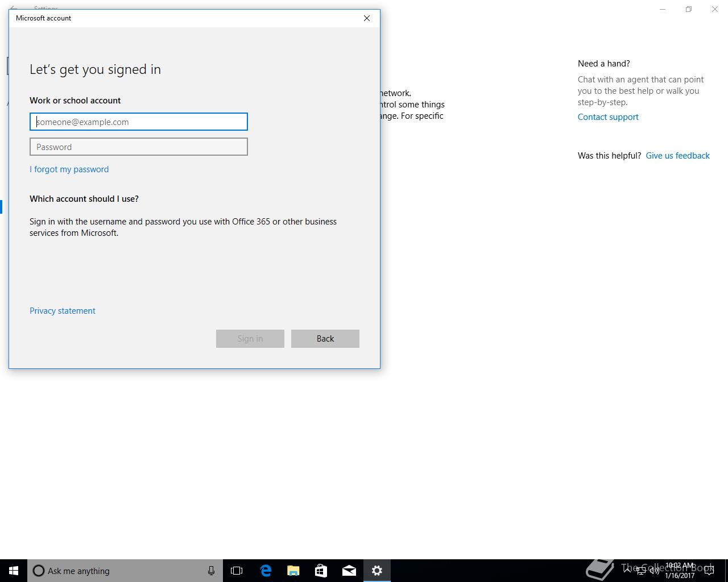The height and width of the screenshot is (582, 728).
Task: Click the work or school email field
Action: 139,122
